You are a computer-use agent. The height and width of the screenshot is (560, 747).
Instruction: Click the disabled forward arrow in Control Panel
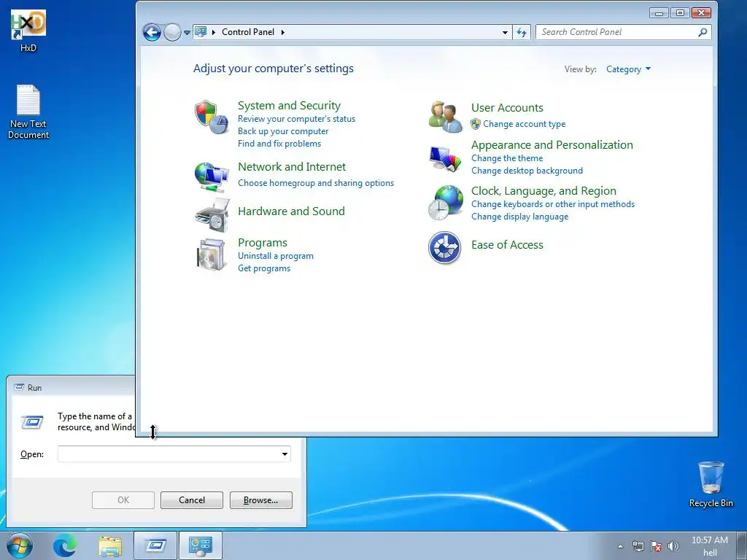click(172, 32)
